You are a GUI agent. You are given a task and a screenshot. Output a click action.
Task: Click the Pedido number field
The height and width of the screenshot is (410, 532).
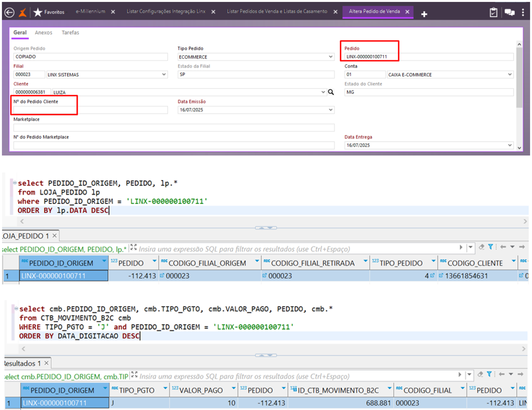click(429, 56)
